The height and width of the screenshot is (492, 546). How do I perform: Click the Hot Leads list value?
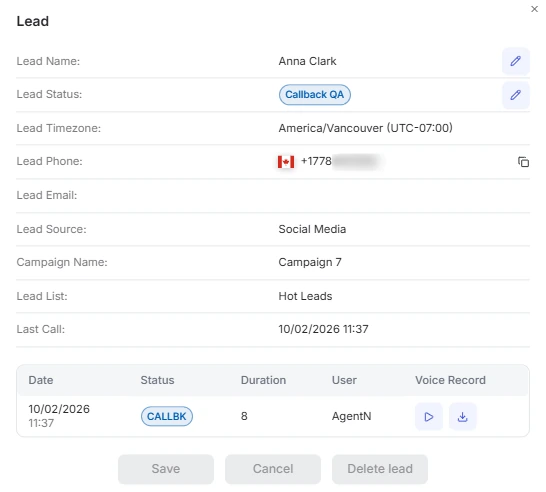305,296
